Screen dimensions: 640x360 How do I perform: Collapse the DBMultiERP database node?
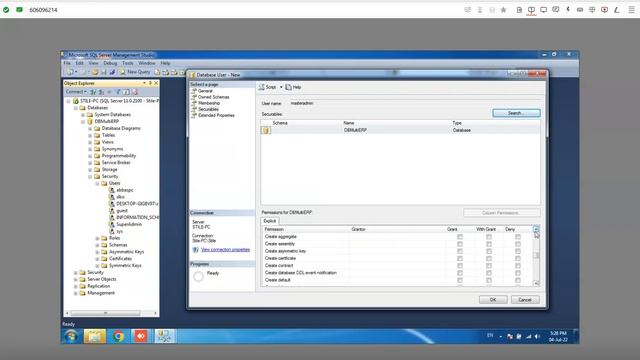83,122
